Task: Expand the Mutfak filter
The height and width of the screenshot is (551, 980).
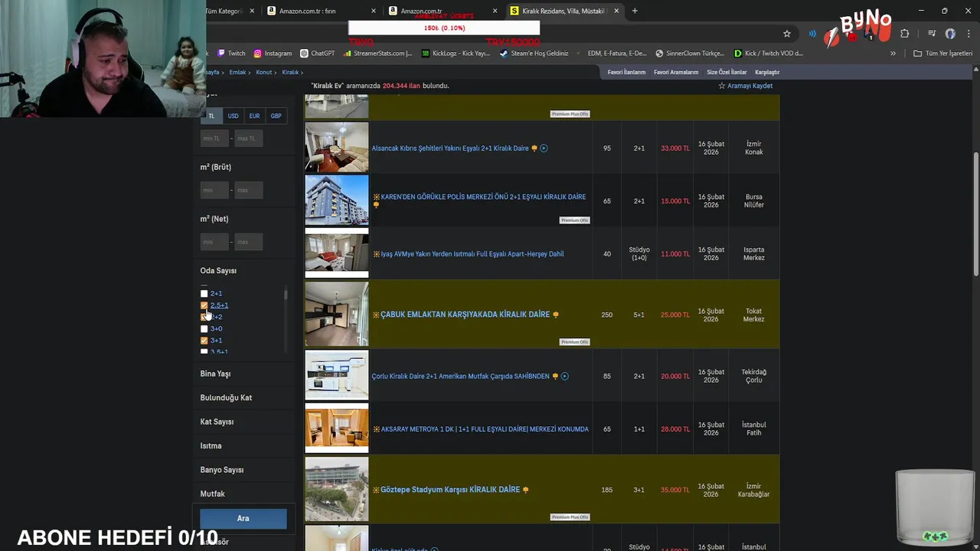Action: coord(212,494)
